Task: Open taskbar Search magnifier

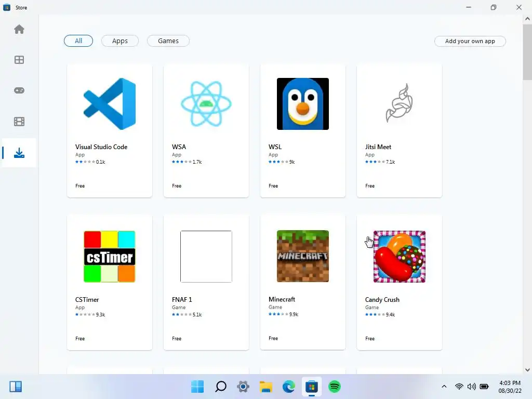Action: (220, 387)
